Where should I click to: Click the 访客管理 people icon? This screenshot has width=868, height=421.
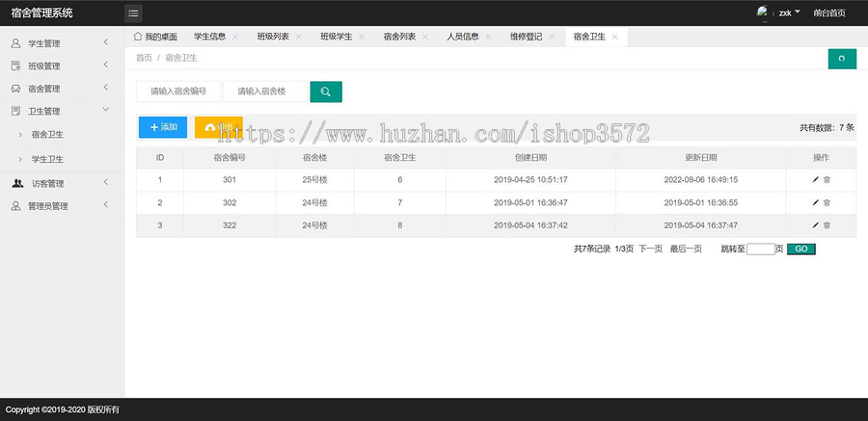(x=17, y=184)
